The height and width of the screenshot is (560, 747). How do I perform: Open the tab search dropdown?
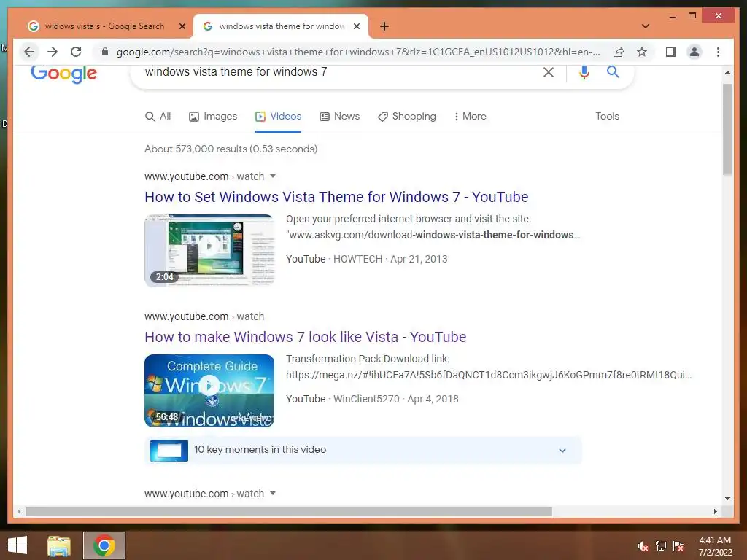tap(646, 26)
